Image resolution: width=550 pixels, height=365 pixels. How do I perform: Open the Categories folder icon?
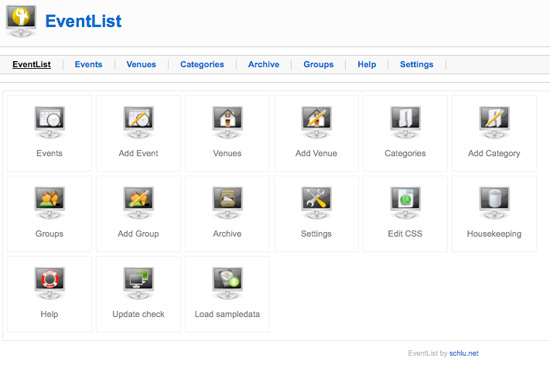405,122
